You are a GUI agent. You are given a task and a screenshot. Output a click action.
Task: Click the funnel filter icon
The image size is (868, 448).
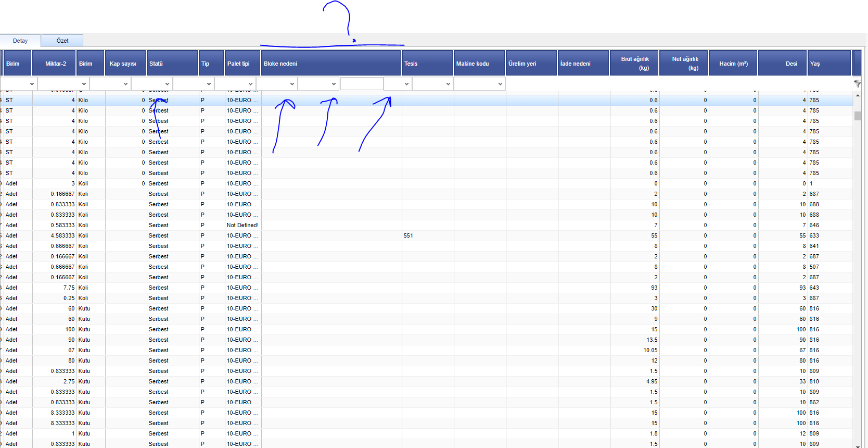857,83
